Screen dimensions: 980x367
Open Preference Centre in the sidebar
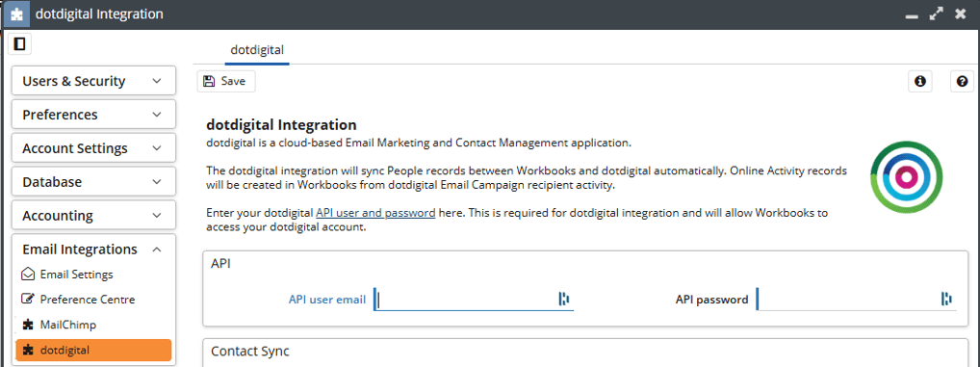(x=78, y=300)
